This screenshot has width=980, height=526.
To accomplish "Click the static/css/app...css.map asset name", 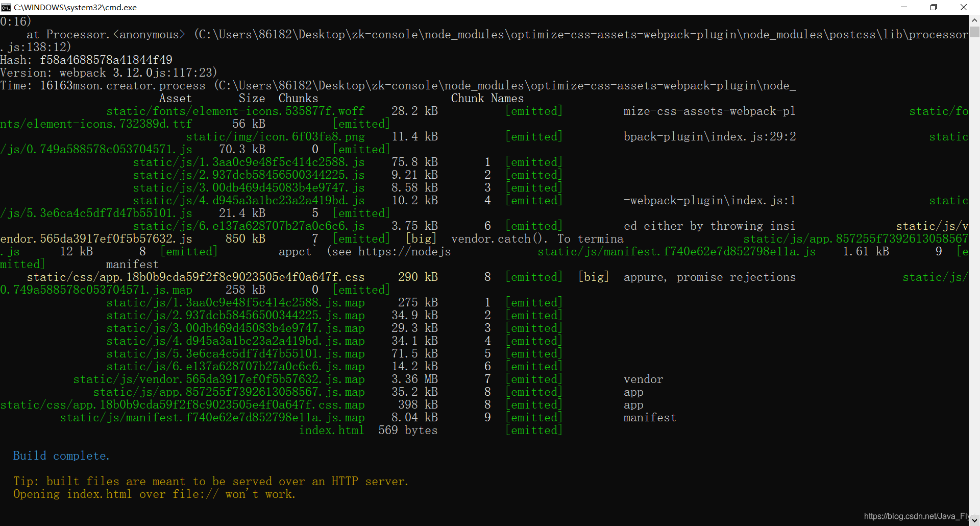I will [183, 404].
